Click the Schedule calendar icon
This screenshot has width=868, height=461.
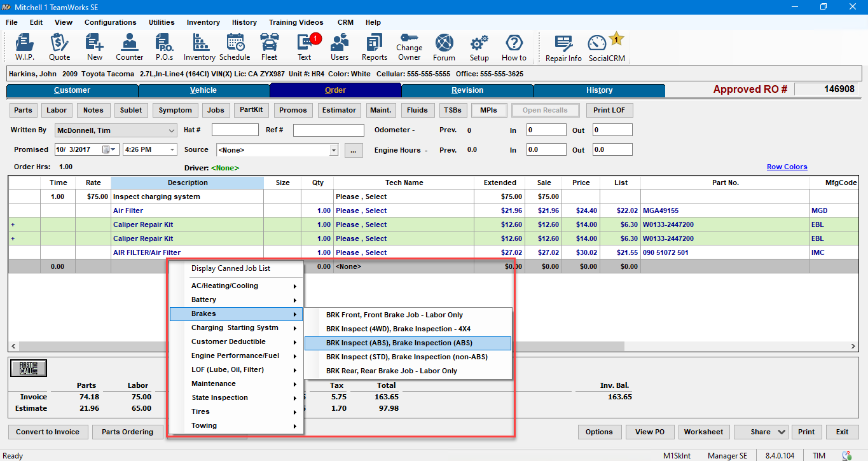point(235,47)
